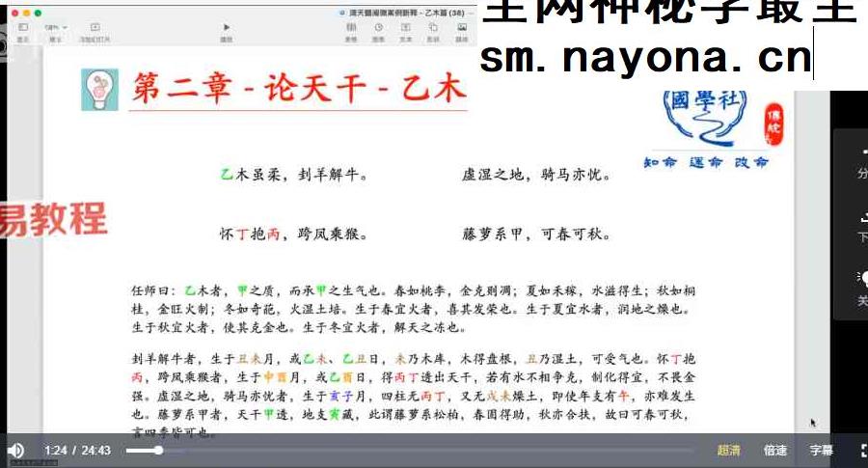Click the slide title 第二章 - 论天干 - 乙木

tap(298, 88)
